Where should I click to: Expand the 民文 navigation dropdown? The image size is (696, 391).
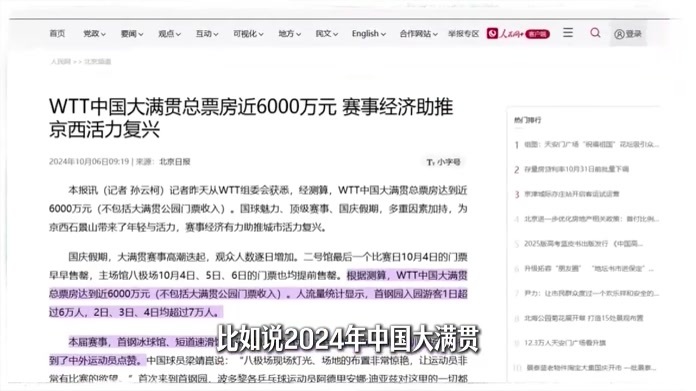(x=327, y=33)
